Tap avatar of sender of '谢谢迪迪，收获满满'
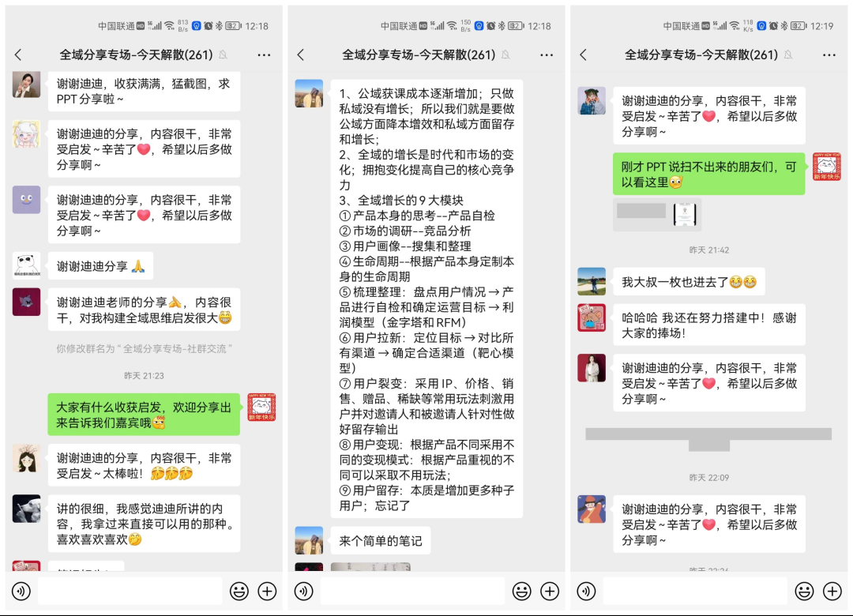This screenshot has height=616, width=853. pos(26,85)
